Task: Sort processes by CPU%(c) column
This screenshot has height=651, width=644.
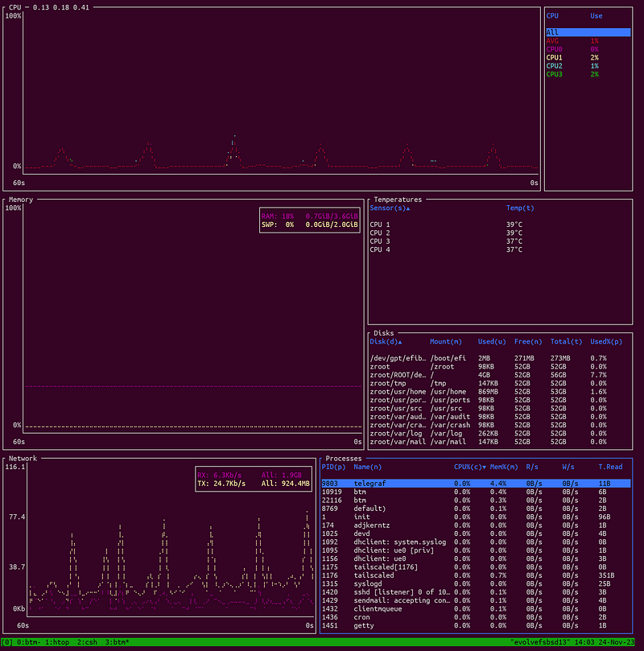Action: [x=469, y=467]
